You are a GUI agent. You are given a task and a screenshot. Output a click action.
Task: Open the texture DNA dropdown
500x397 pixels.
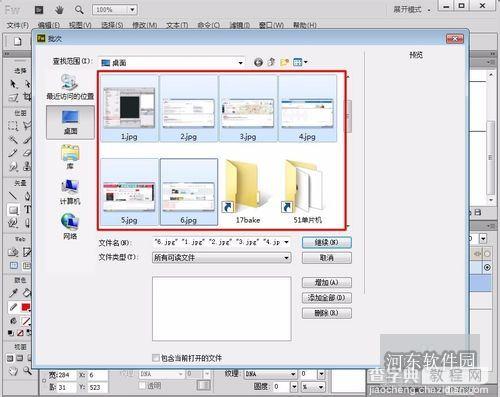click(x=293, y=374)
